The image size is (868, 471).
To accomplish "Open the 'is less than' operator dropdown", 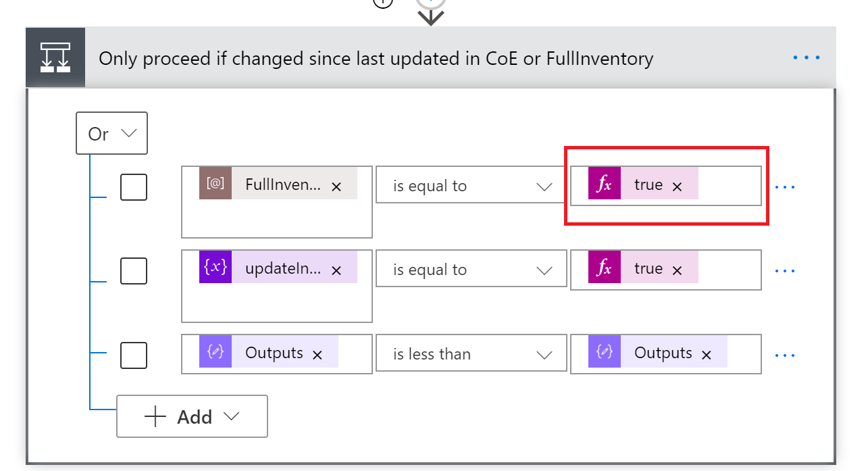I will (471, 353).
